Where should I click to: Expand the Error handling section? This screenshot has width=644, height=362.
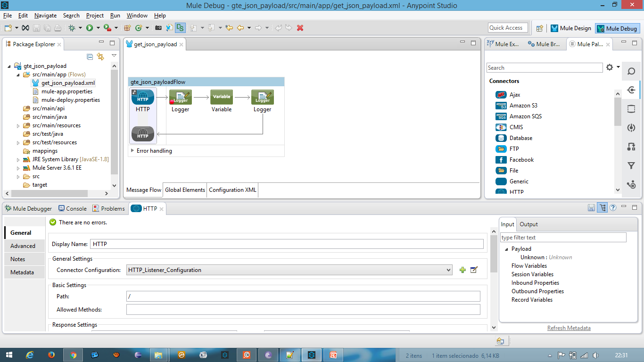pos(132,150)
